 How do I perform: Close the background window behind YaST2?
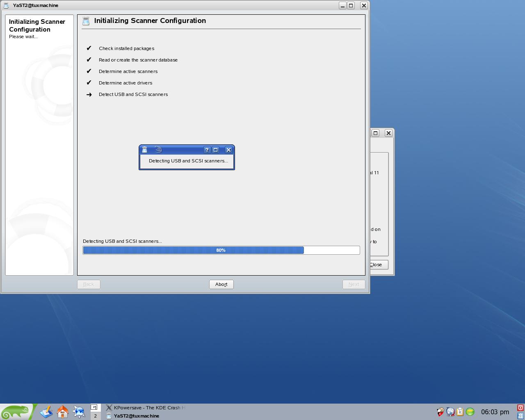pyautogui.click(x=388, y=133)
